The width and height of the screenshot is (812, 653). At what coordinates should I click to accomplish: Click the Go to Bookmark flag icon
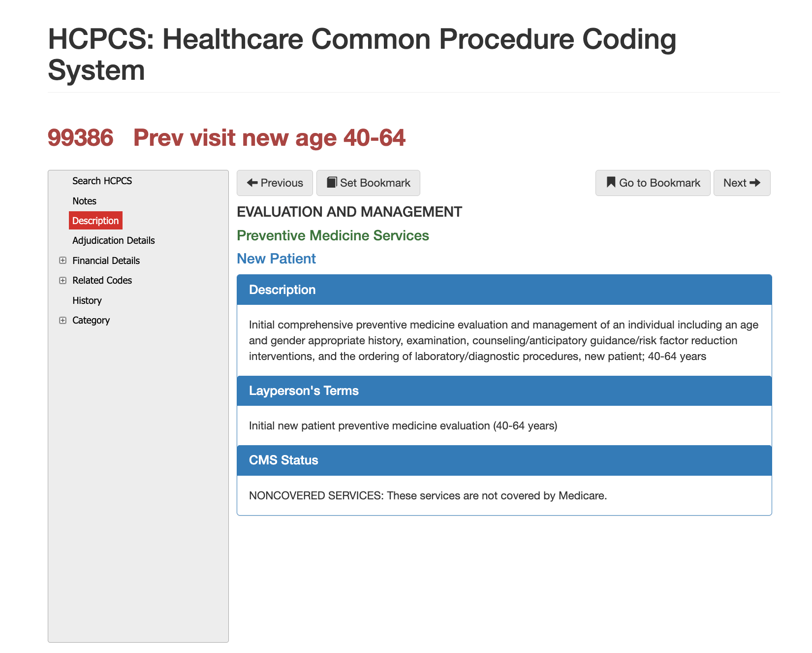611,183
